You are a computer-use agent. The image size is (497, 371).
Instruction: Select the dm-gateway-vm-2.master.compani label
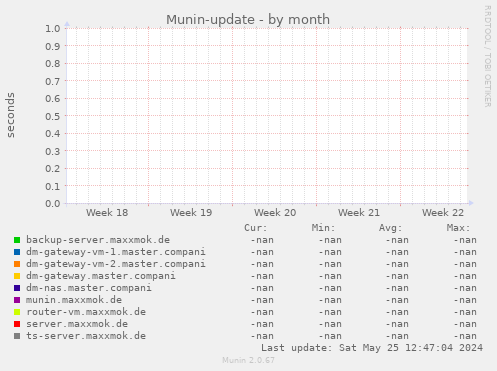116,264
